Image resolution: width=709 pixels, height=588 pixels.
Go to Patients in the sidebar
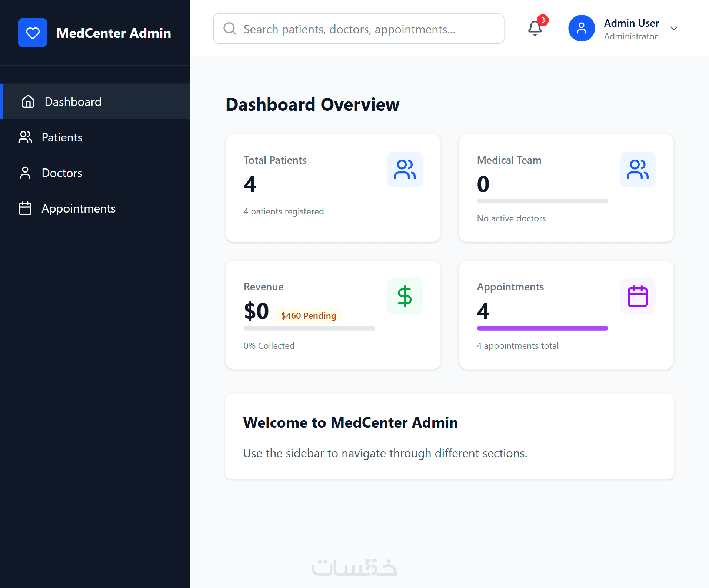point(95,137)
